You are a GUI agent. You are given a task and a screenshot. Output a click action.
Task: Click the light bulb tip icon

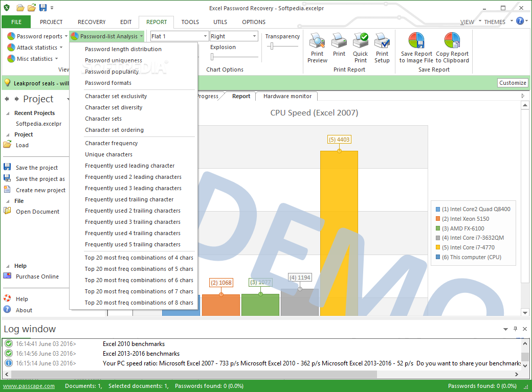(x=8, y=83)
